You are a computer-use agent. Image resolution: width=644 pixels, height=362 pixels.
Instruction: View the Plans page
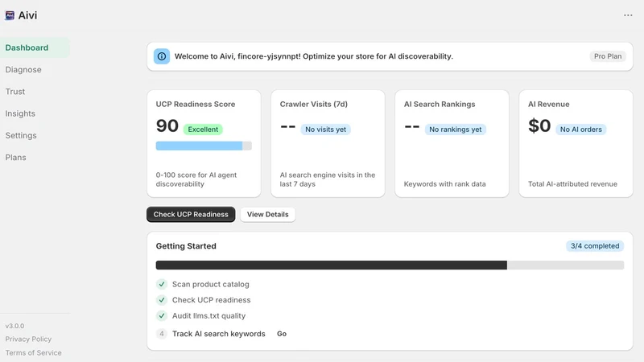[15, 158]
